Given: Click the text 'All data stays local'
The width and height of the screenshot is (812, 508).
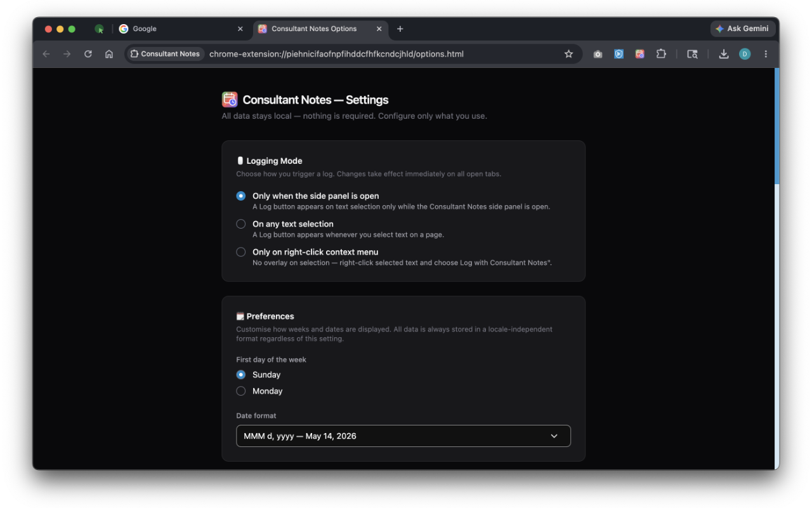Looking at the screenshot, I should (257, 116).
